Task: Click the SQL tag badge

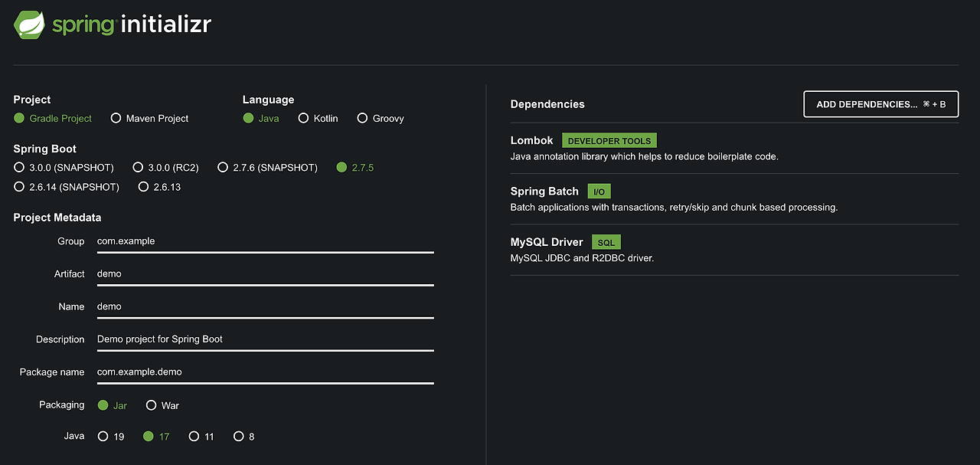Action: click(606, 242)
